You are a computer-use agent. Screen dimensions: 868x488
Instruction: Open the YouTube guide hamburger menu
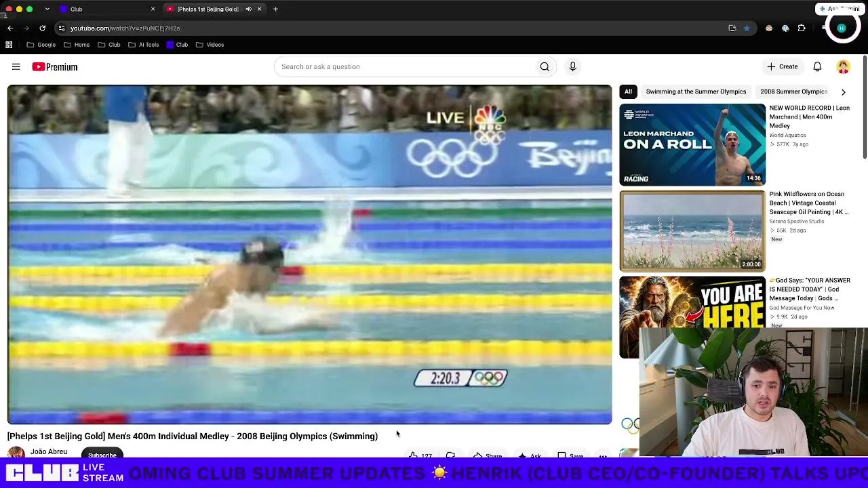click(16, 66)
